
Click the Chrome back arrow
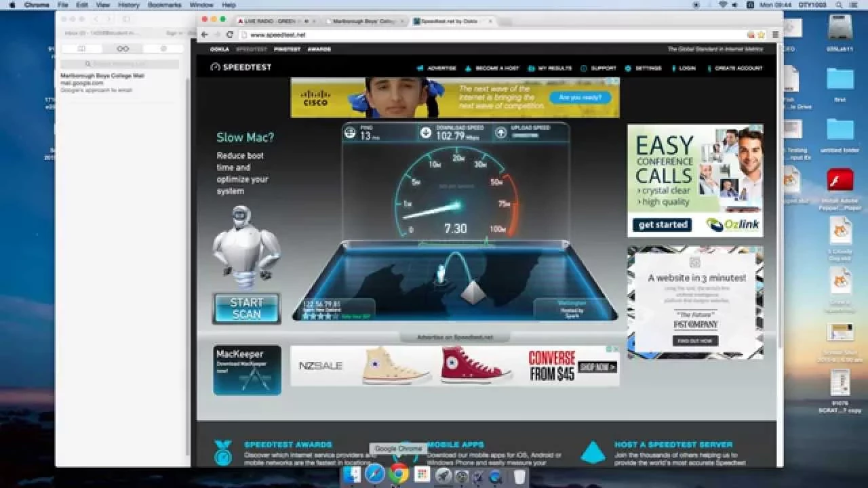(x=204, y=35)
